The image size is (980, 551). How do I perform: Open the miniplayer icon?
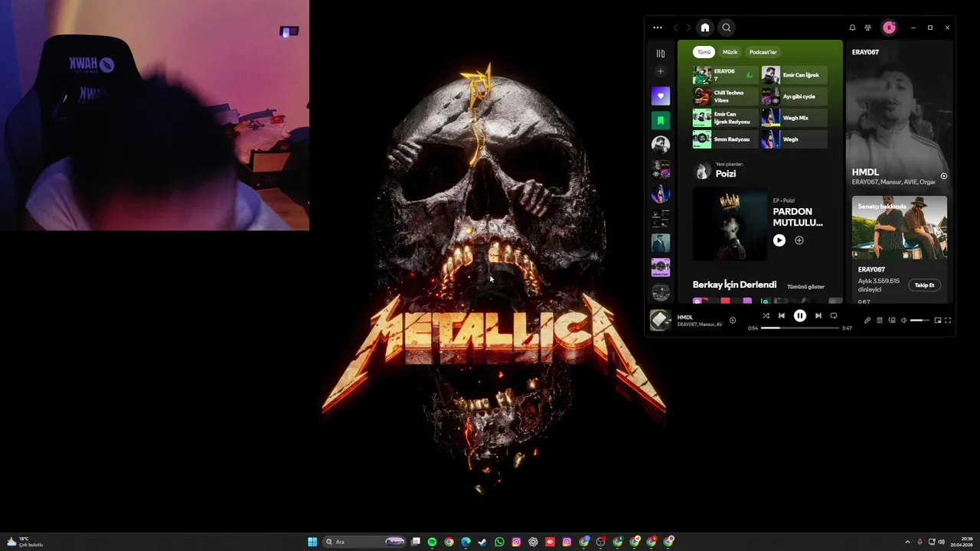(x=937, y=321)
